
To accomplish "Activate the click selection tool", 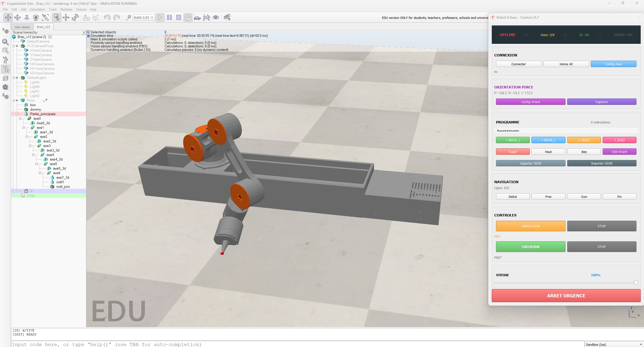I will pyautogui.click(x=57, y=17).
